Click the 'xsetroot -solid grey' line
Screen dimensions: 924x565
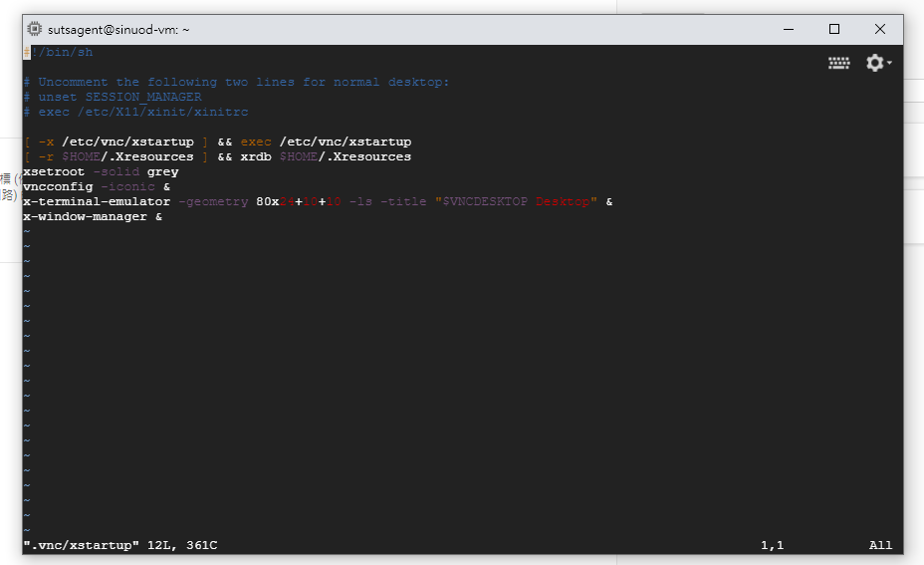(x=101, y=171)
